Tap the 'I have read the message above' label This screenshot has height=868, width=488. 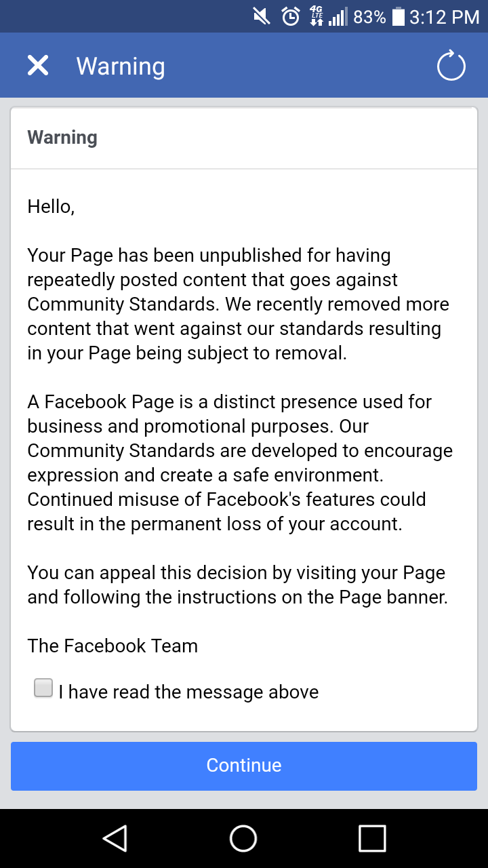188,692
